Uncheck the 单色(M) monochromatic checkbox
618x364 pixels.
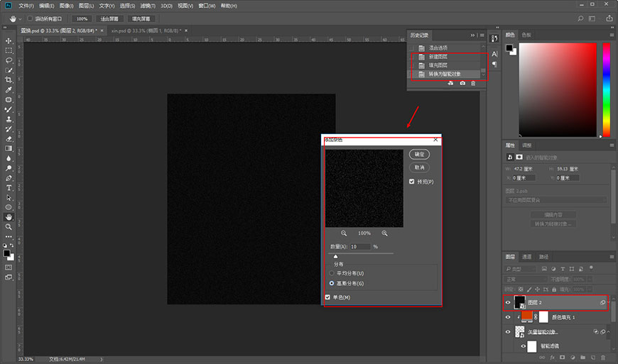(x=327, y=297)
